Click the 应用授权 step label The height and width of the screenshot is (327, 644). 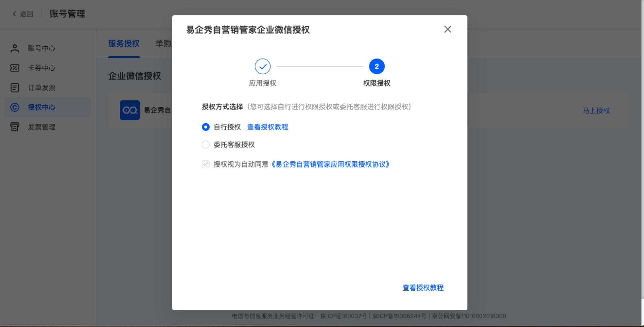click(262, 83)
